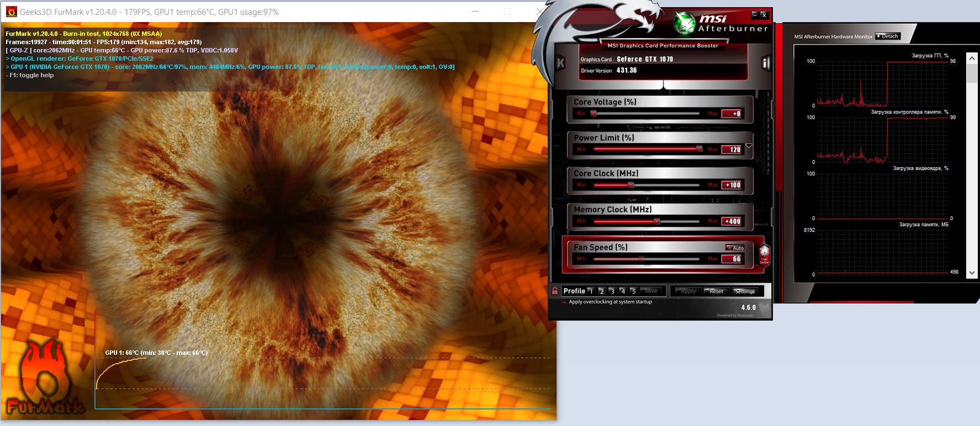980x426 pixels.
Task: Click the Core Voltage value field +0
Action: click(732, 114)
